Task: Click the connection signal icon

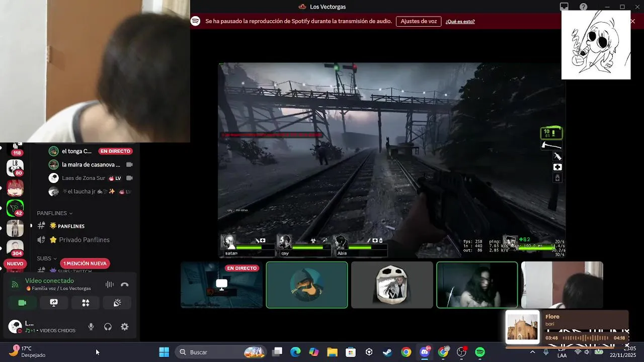Action: click(15, 285)
